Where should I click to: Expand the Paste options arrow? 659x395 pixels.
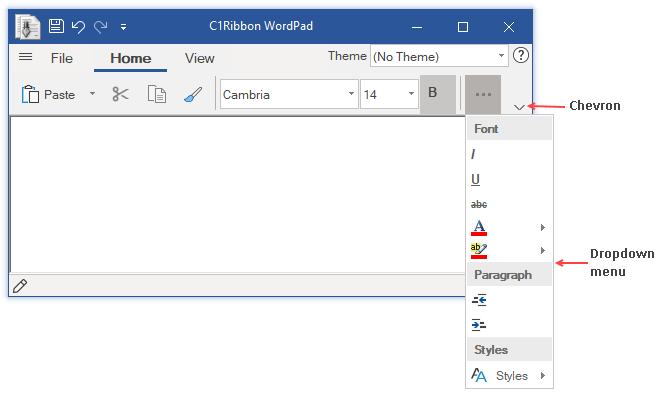pos(92,94)
